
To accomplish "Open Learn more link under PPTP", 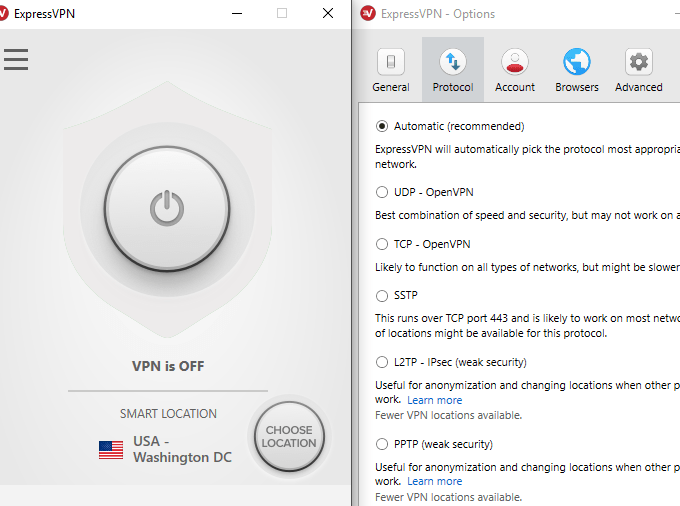I will click(x=434, y=482).
